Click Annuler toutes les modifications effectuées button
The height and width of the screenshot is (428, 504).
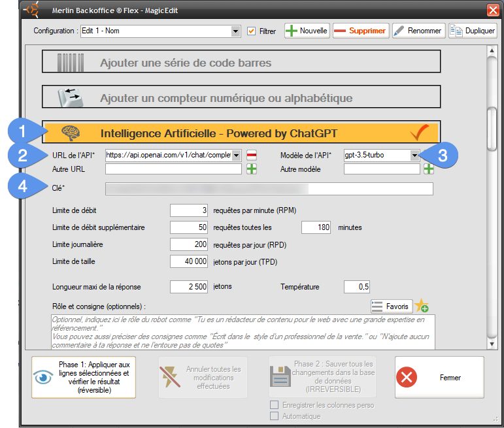coord(203,377)
